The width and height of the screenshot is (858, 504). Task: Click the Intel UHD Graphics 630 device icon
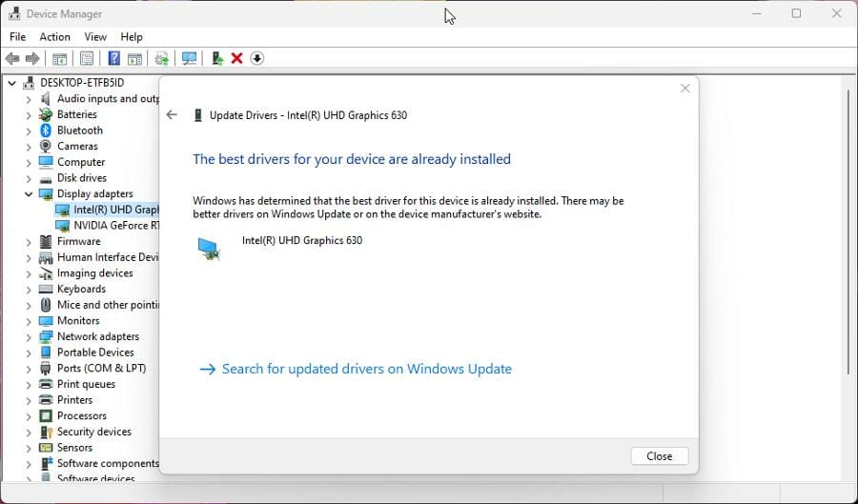pos(209,249)
